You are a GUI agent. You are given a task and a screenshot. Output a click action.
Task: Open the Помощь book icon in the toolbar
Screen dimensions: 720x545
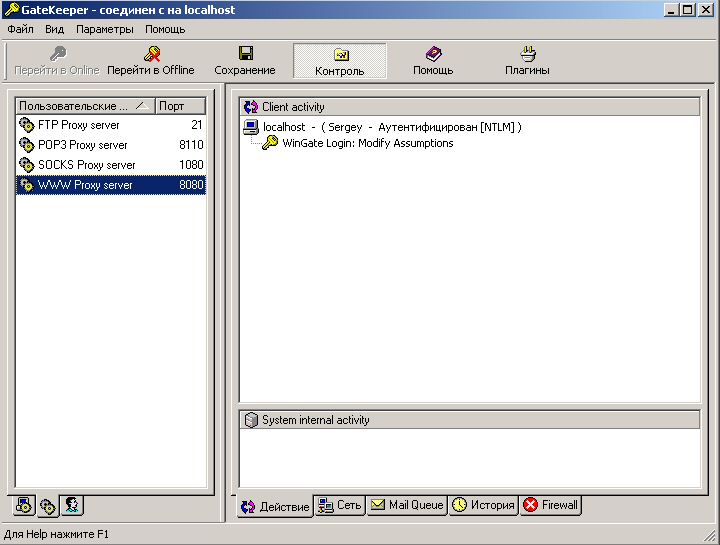[433, 54]
